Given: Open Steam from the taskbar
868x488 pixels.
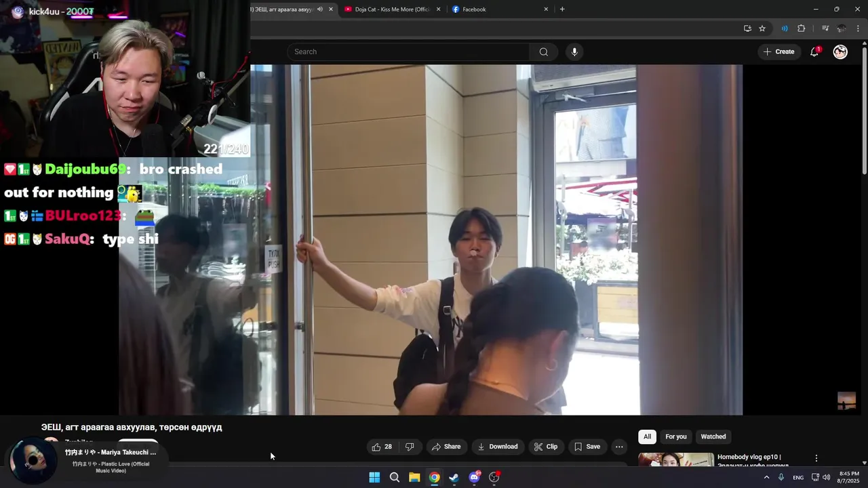Looking at the screenshot, I should (x=454, y=477).
